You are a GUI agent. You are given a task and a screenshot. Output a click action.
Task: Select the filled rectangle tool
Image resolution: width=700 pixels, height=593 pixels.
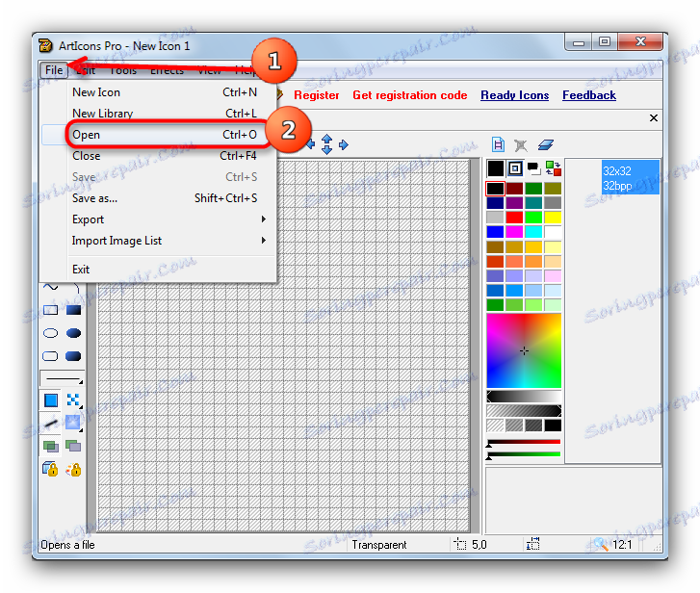pyautogui.click(x=73, y=310)
